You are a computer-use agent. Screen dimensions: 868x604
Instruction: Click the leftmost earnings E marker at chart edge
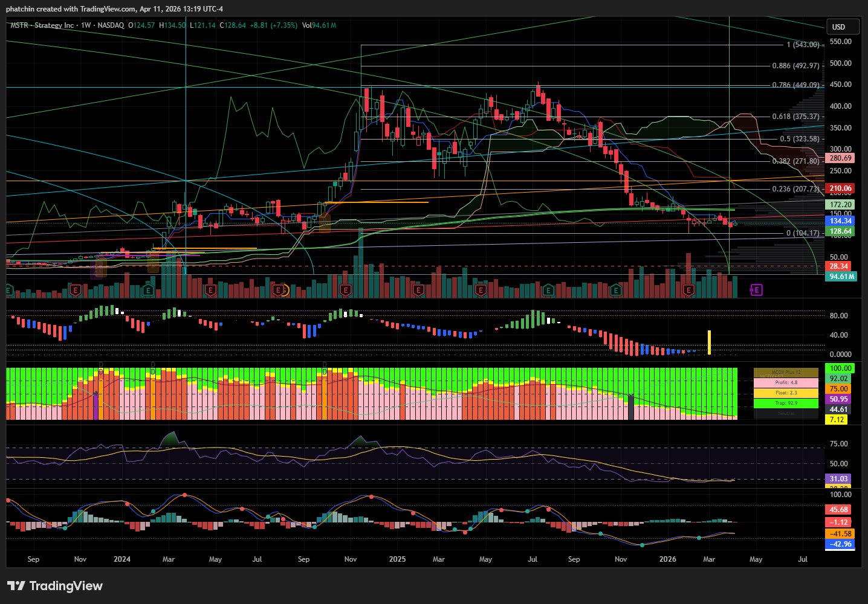tap(8, 291)
